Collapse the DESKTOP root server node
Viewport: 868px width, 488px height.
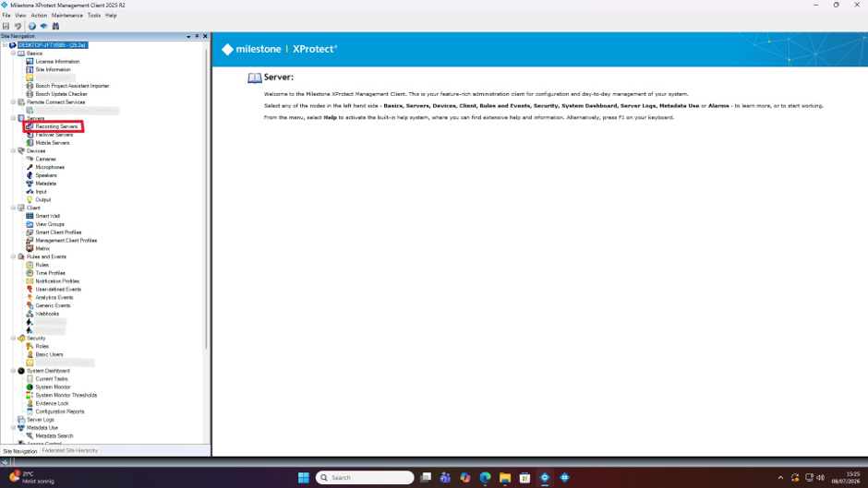(5, 45)
